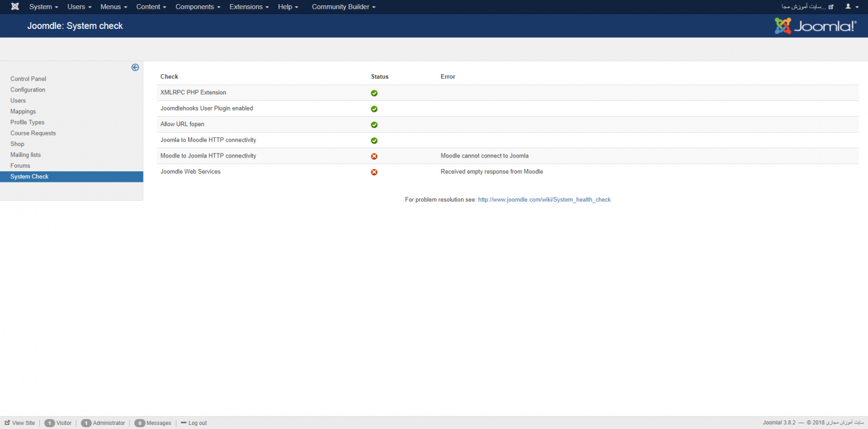868x429 pixels.
Task: Expand the System dropdown menu
Action: (43, 7)
